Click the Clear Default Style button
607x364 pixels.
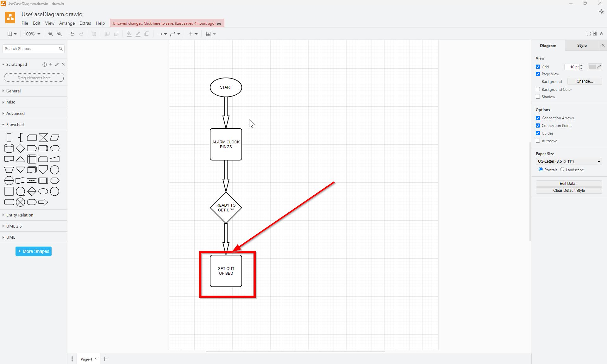[x=568, y=191]
